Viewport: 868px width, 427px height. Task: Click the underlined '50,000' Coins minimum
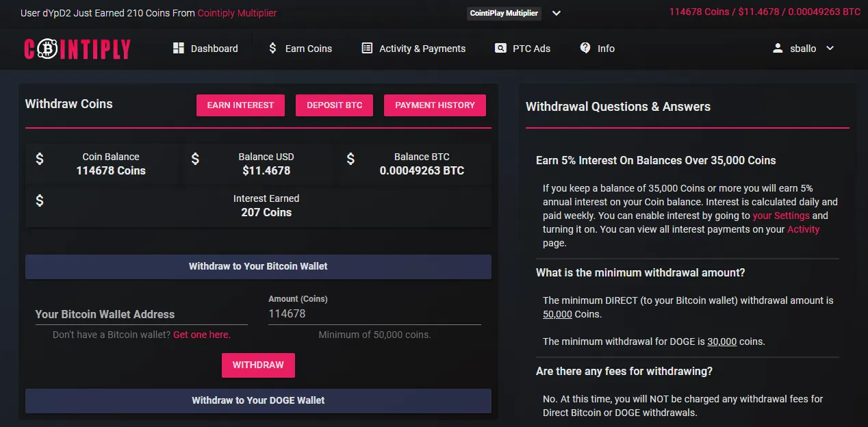coord(557,314)
